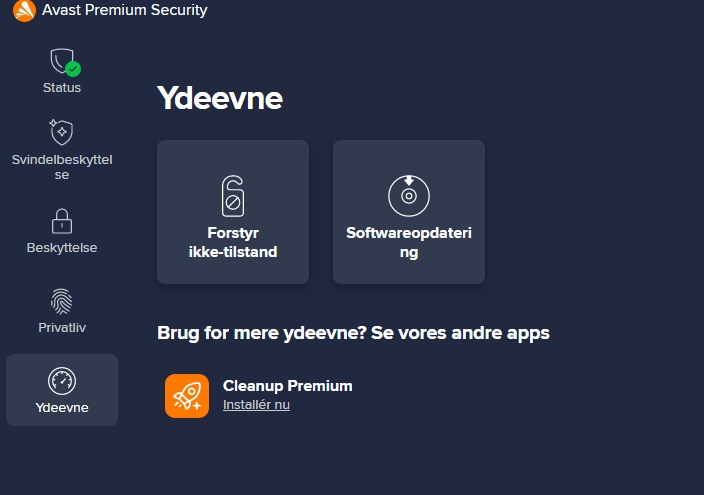
Task: Switch to the Svindelbeskyttelse section label
Action: (61, 167)
